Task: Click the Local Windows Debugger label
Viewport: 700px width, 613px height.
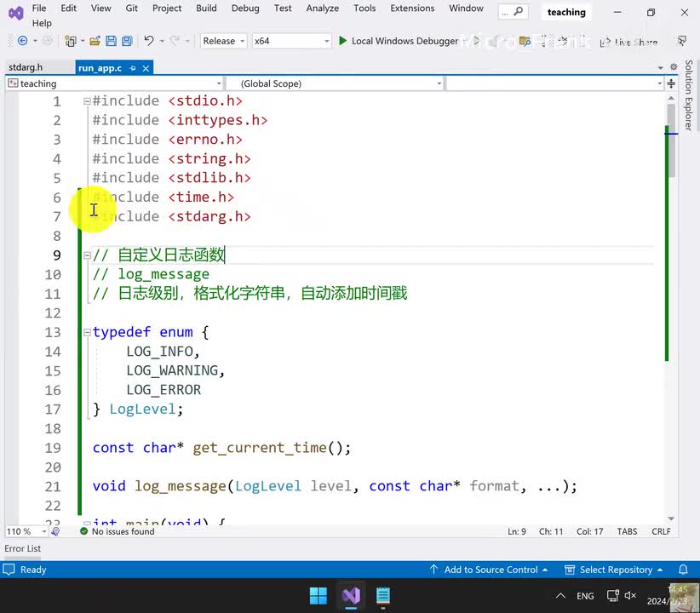Action: coord(405,41)
